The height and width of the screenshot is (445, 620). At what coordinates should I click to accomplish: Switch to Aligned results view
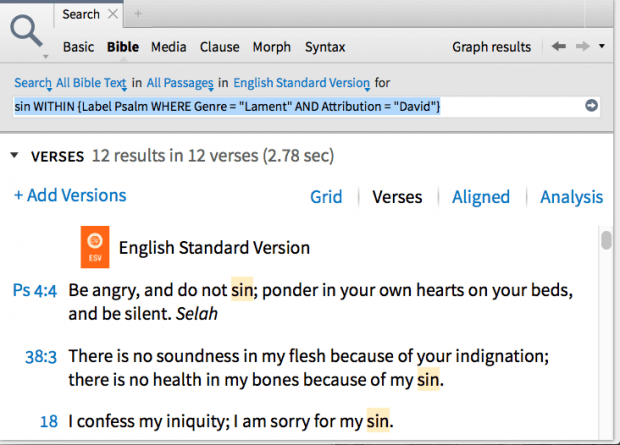coord(481,197)
